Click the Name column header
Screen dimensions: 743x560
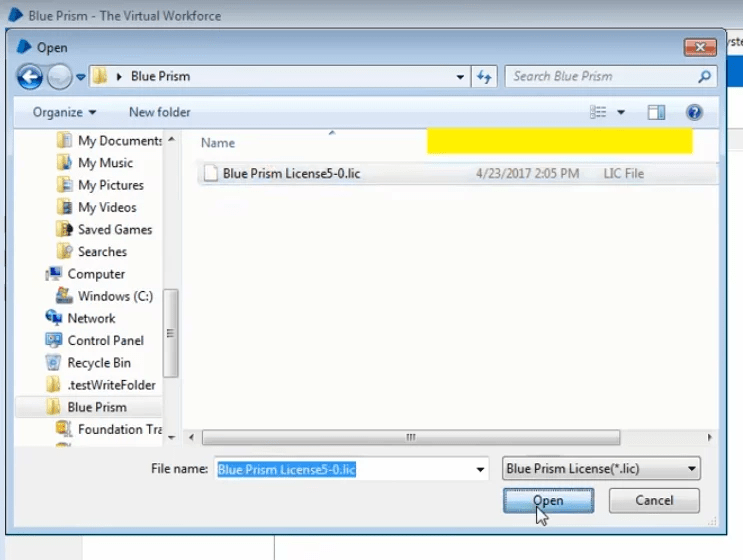[218, 143]
